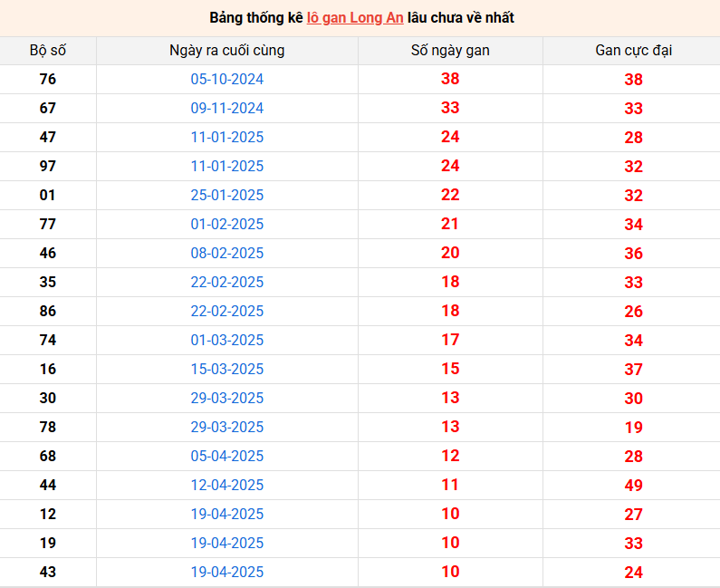Click the "Gan cực đại" column header
The height and width of the screenshot is (588, 720).
click(633, 51)
